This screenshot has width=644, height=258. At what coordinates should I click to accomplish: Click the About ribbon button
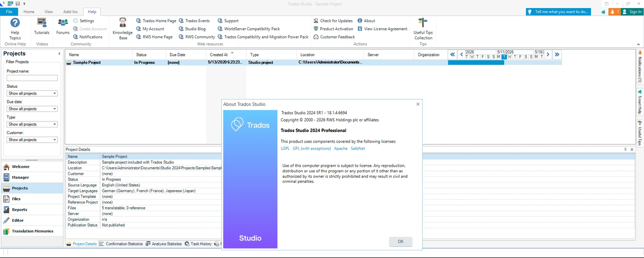click(366, 21)
